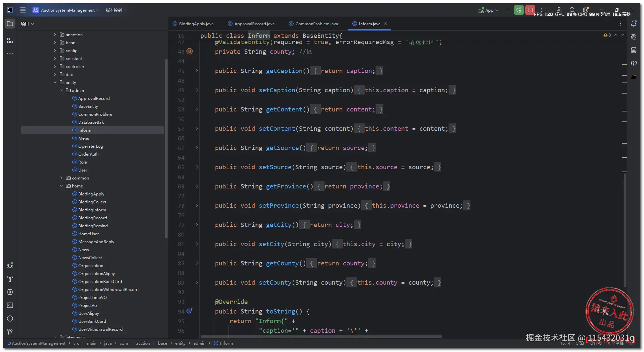Stop the running App
The width and height of the screenshot is (644, 352).
530,10
